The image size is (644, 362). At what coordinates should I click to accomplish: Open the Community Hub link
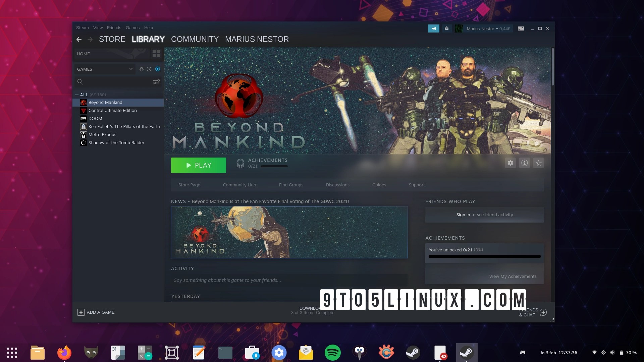point(239,185)
